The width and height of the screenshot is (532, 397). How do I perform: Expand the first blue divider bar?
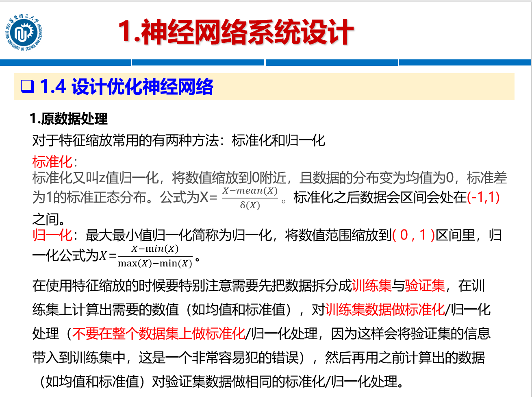pos(65,63)
